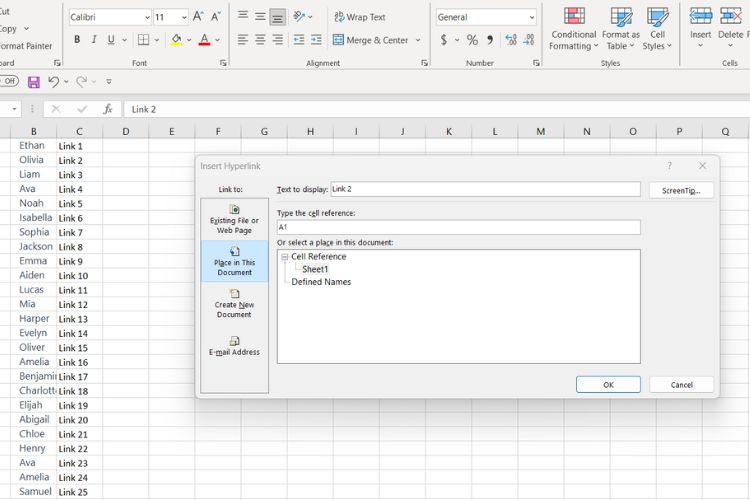Open Merge & Center options arrow
750x500 pixels.
[x=418, y=40]
